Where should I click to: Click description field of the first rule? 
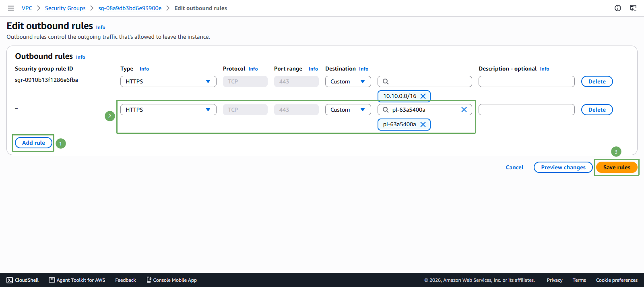pyautogui.click(x=526, y=81)
